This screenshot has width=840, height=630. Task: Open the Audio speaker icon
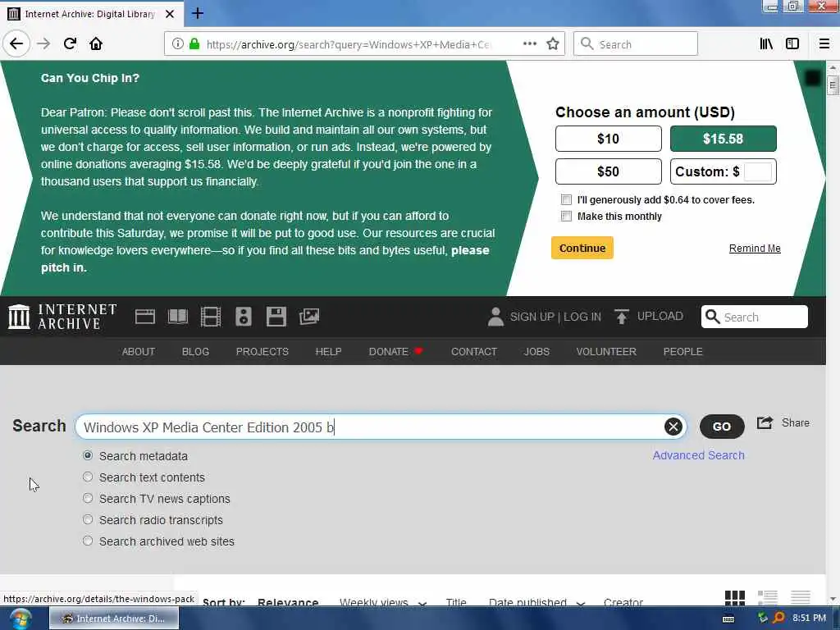pos(243,317)
